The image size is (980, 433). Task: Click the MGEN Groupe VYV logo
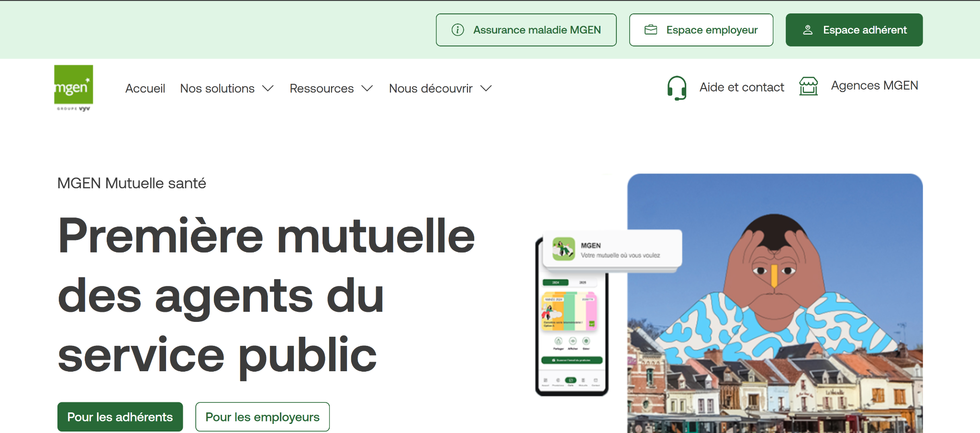click(x=74, y=88)
